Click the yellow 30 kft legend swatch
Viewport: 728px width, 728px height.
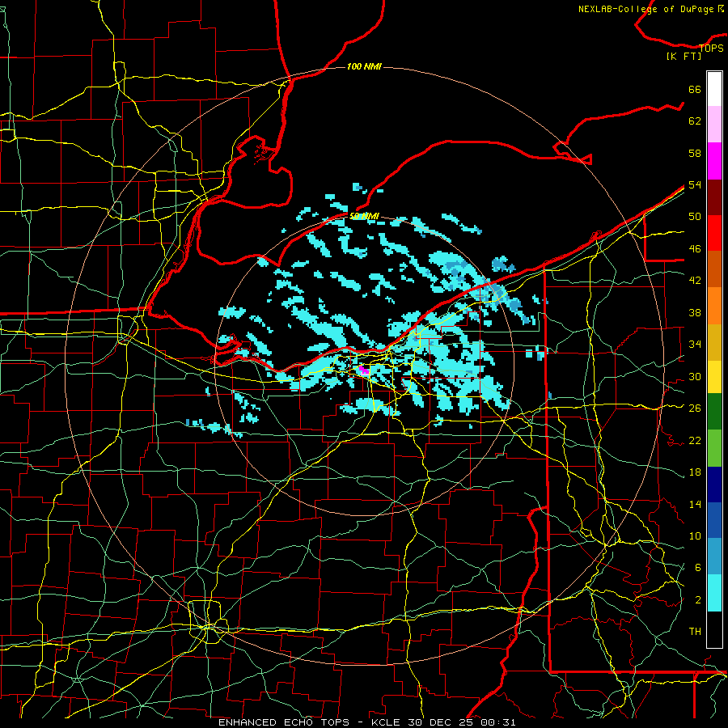[714, 377]
